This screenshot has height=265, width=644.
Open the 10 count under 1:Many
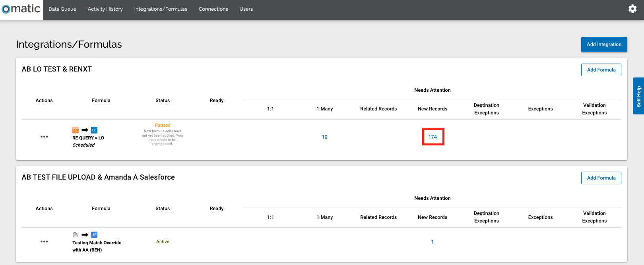coord(325,137)
